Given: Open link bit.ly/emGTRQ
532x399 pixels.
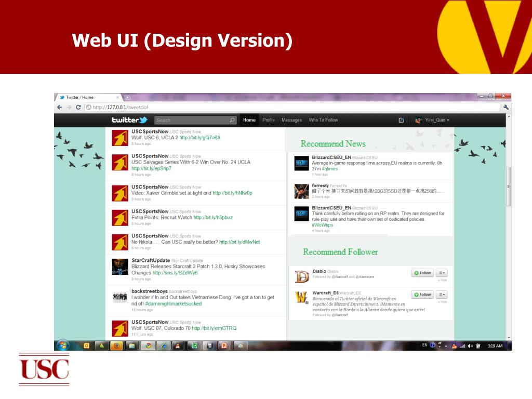Looking at the screenshot, I should tap(214, 328).
